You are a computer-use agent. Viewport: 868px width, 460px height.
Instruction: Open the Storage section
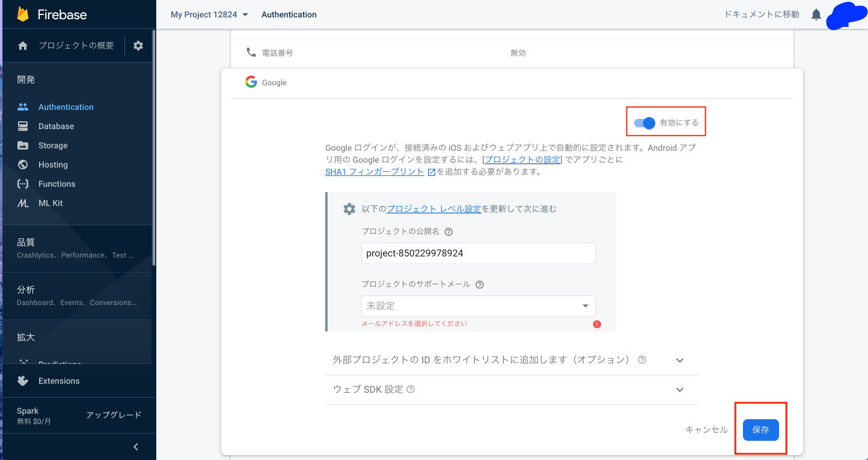53,145
